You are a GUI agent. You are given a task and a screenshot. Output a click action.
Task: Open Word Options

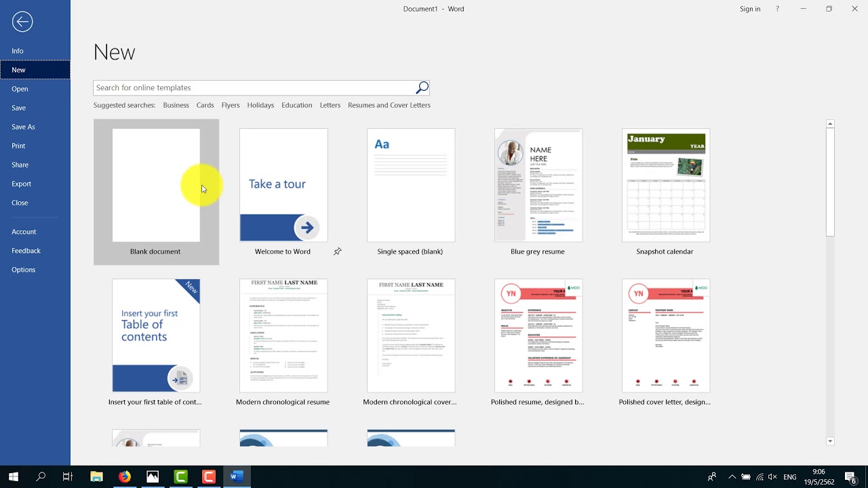pos(35,270)
